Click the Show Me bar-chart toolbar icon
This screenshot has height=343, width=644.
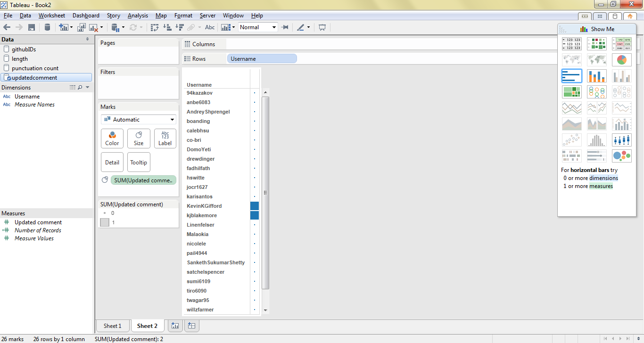(225, 27)
